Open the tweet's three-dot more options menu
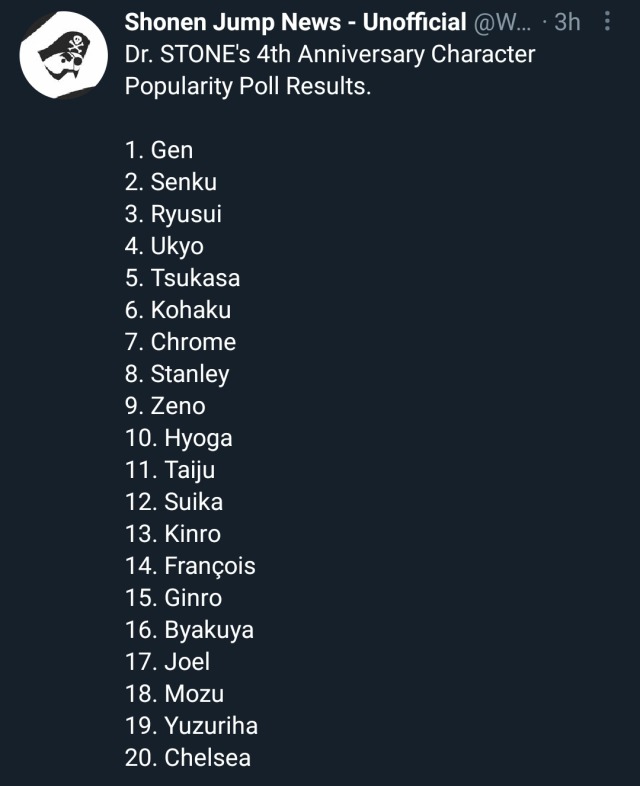640x786 pixels. point(607,22)
